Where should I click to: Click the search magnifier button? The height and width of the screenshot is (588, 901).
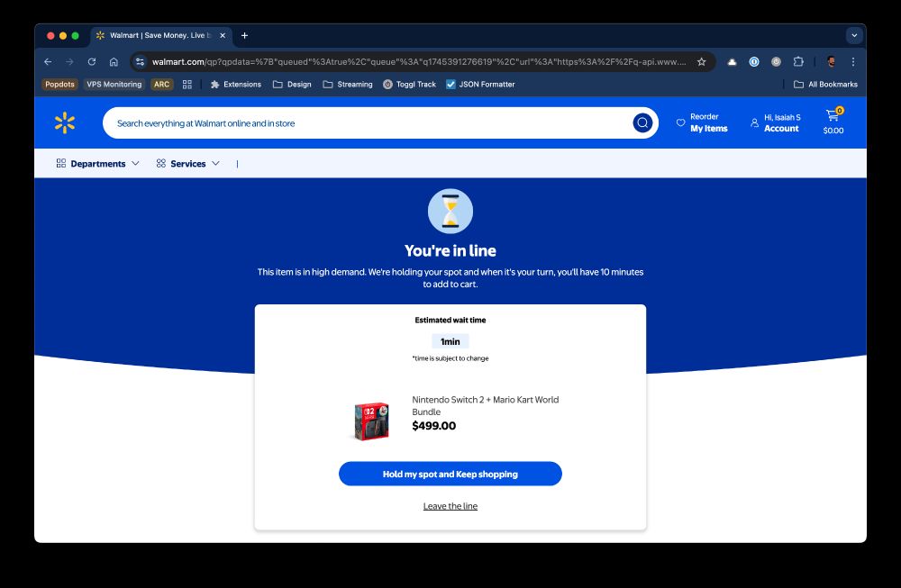642,122
